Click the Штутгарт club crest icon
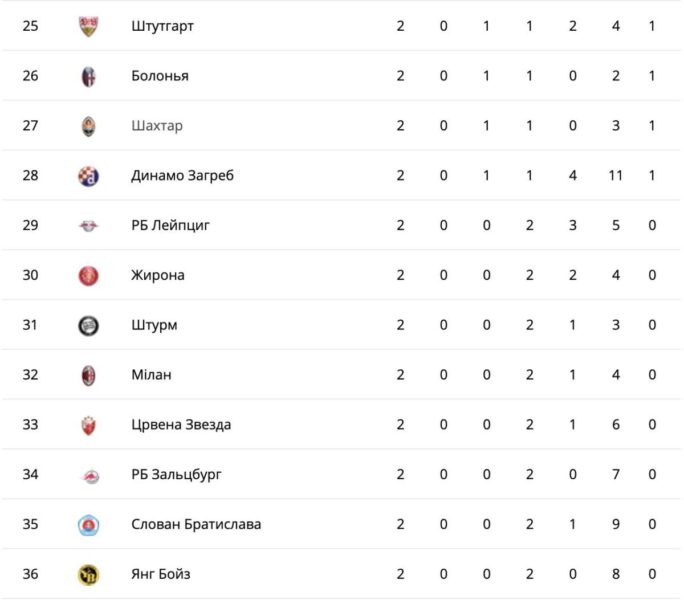684x600 pixels. coord(89,27)
